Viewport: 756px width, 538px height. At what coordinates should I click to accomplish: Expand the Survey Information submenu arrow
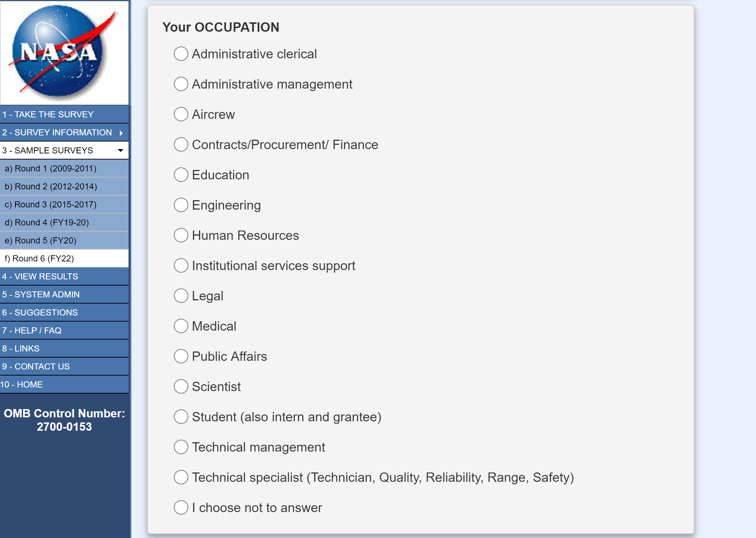(x=121, y=133)
